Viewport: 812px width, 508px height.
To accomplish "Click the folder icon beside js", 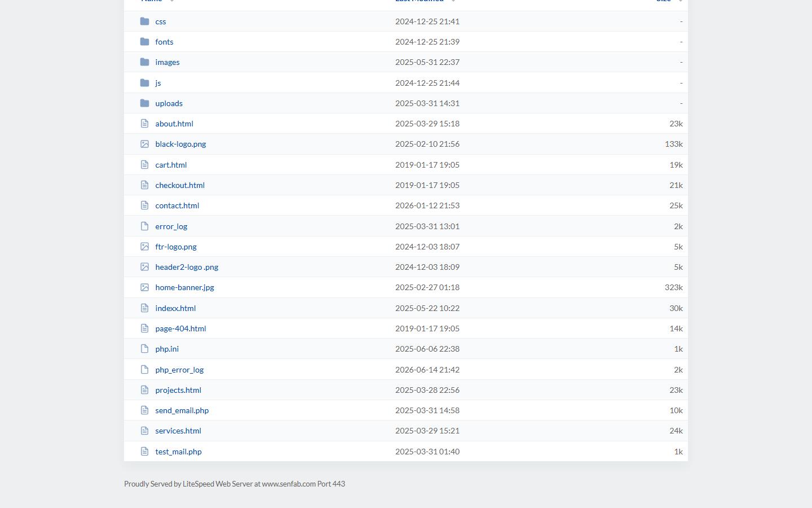I will 144,83.
